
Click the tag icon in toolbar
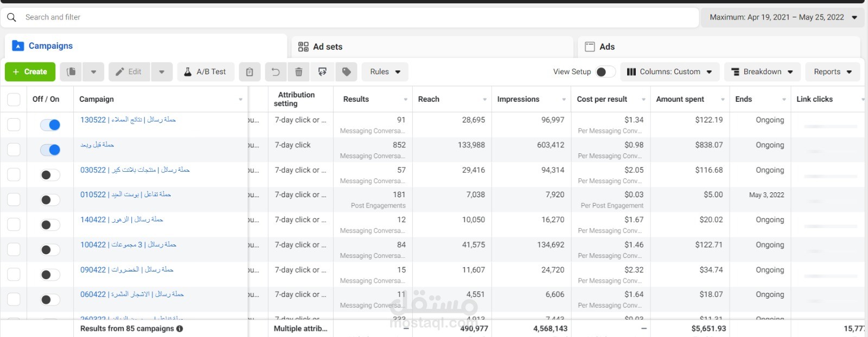(346, 72)
